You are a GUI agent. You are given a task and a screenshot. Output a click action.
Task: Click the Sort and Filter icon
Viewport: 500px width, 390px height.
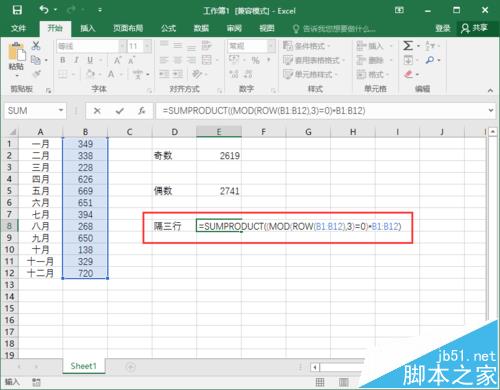point(430,46)
